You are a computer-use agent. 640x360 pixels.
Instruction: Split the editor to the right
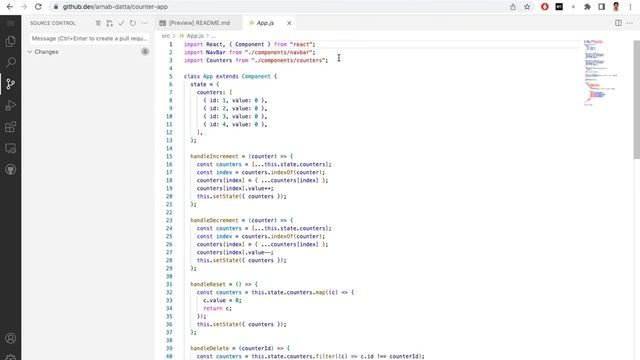618,23
